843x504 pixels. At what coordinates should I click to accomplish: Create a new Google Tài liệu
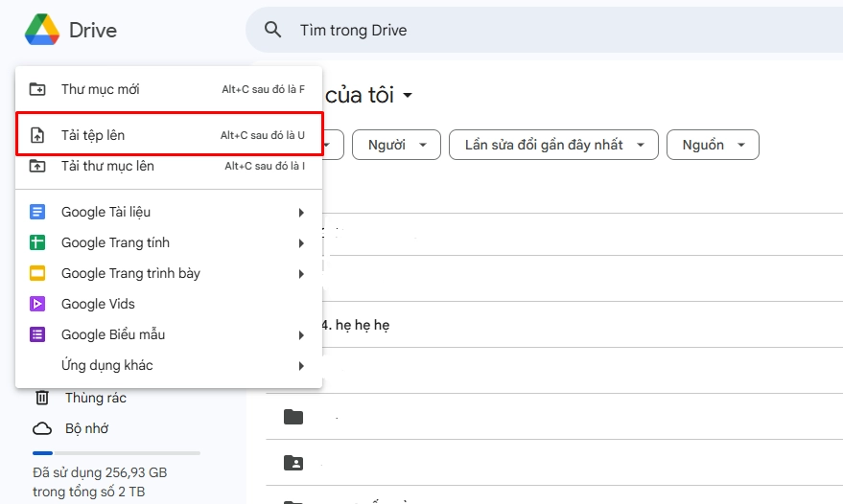169,213
